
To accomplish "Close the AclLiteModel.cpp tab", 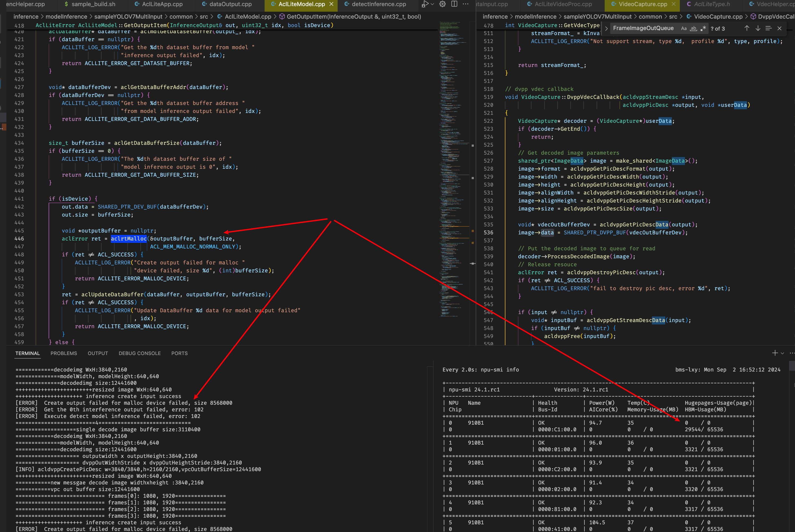I will click(331, 4).
